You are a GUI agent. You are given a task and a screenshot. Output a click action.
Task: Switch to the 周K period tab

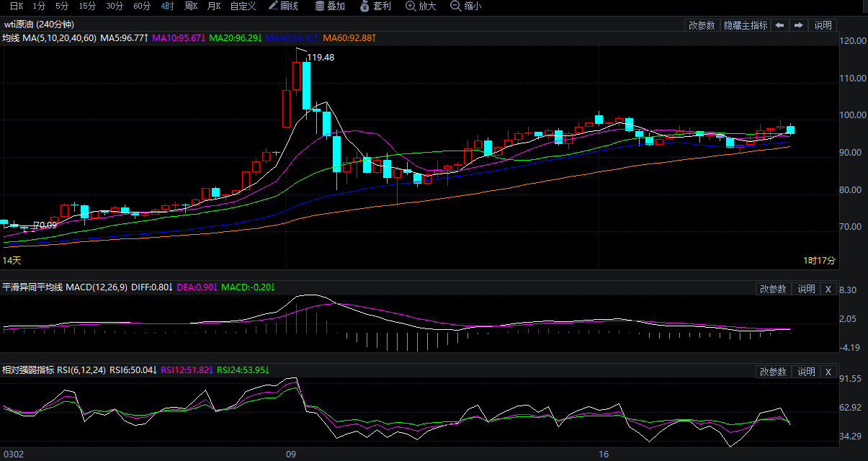point(191,6)
